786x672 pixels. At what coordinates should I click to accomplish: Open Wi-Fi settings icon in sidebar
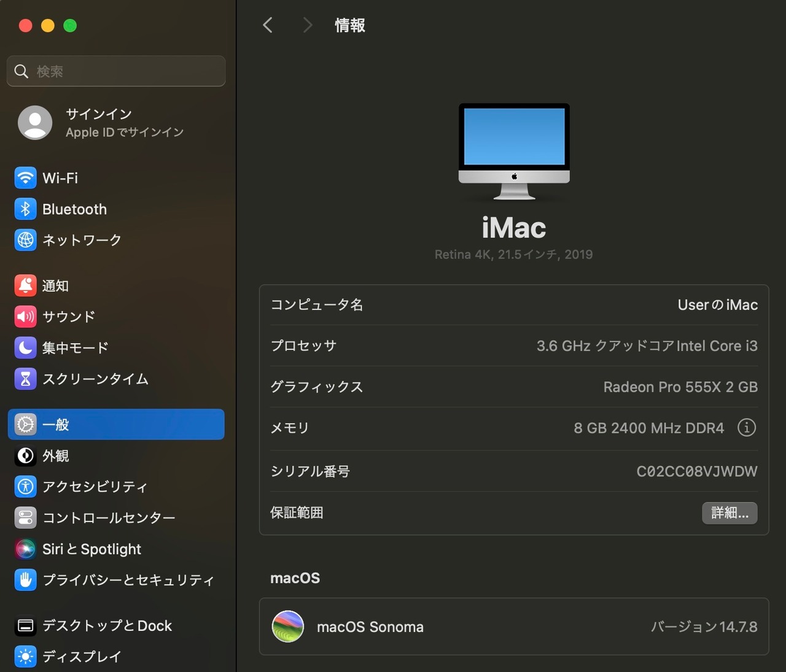[25, 178]
